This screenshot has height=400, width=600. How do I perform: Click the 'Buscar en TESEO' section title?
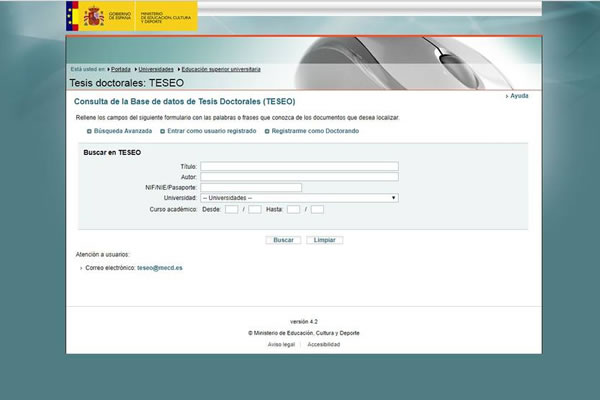[112, 152]
